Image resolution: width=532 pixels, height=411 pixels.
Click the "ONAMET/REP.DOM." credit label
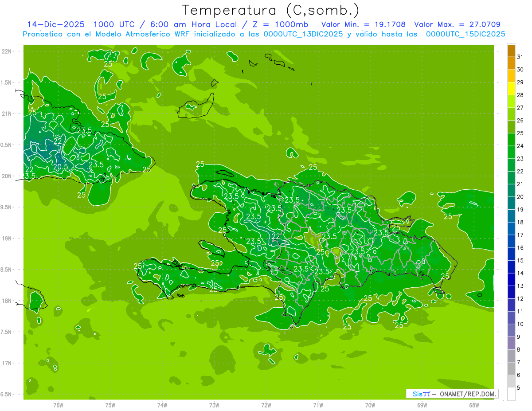click(x=467, y=394)
